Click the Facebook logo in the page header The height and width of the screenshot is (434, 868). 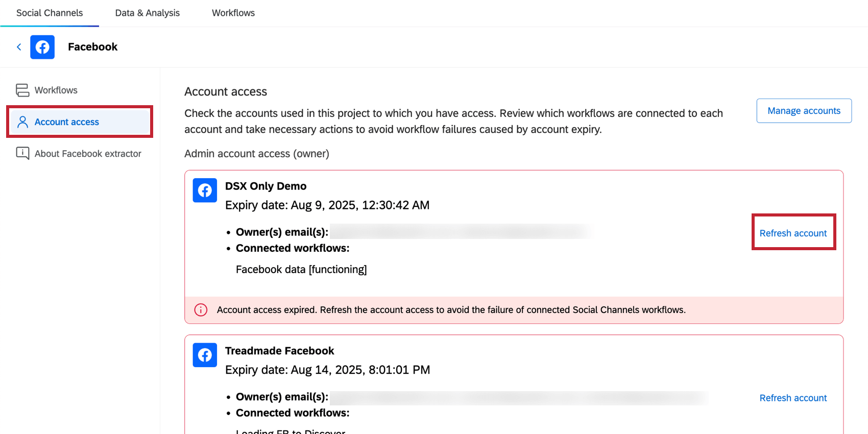point(42,47)
